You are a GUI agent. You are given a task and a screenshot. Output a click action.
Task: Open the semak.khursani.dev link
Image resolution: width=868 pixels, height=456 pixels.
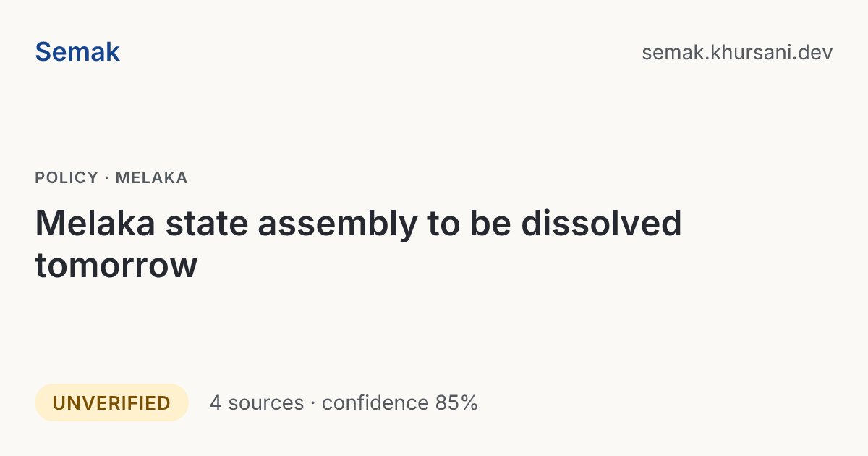click(737, 53)
